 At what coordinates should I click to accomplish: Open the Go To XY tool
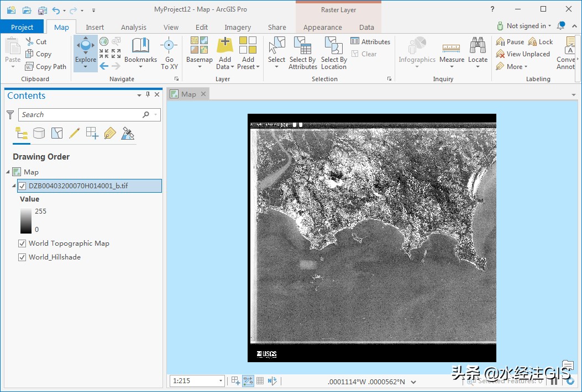169,53
